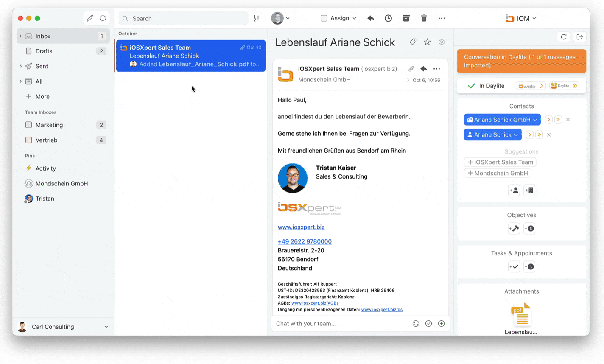The width and height of the screenshot is (604, 364).
Task: Select the Marketing team inbox
Action: click(63, 125)
